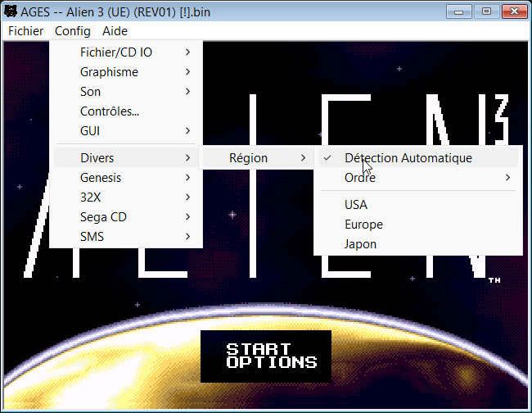
Task: Close the Config menu in menu bar
Action: point(73,31)
